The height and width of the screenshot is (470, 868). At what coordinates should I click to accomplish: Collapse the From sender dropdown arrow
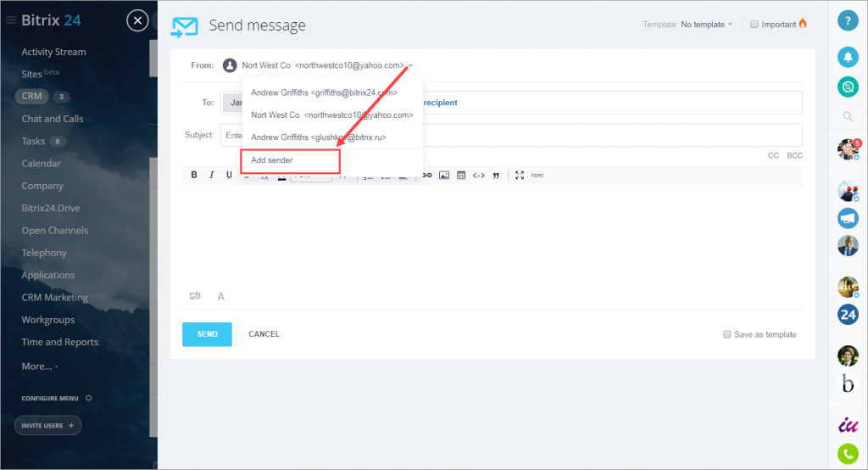(411, 66)
